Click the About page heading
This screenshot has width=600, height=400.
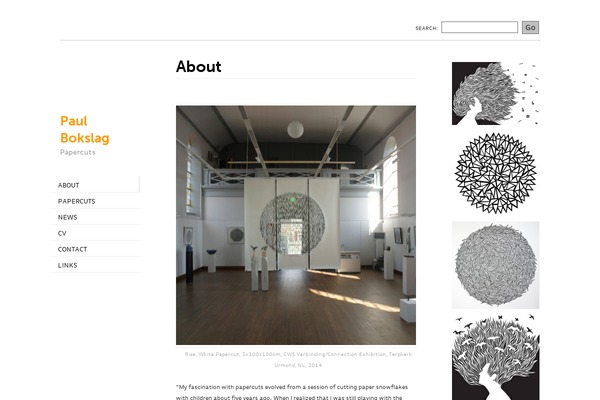[199, 67]
